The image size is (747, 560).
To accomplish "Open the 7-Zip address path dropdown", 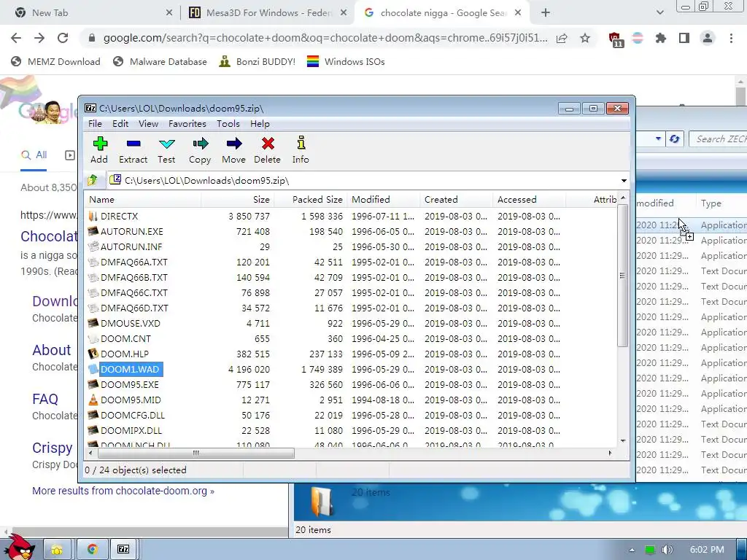I will [x=624, y=181].
